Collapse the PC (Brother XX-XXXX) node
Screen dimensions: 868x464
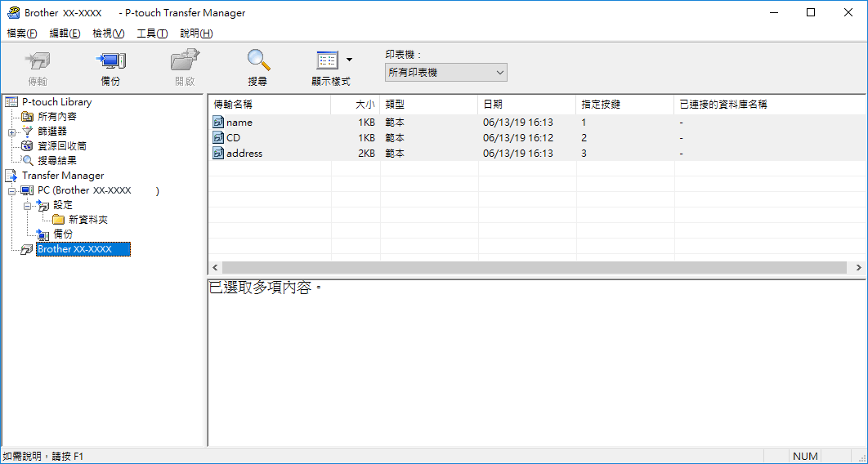(11, 191)
